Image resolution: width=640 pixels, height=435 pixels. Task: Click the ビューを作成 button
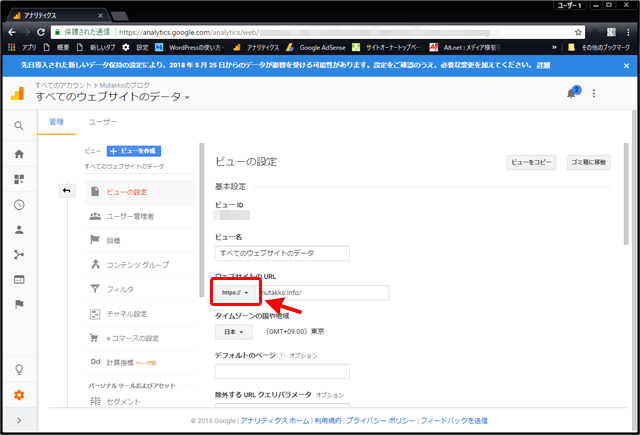point(134,151)
